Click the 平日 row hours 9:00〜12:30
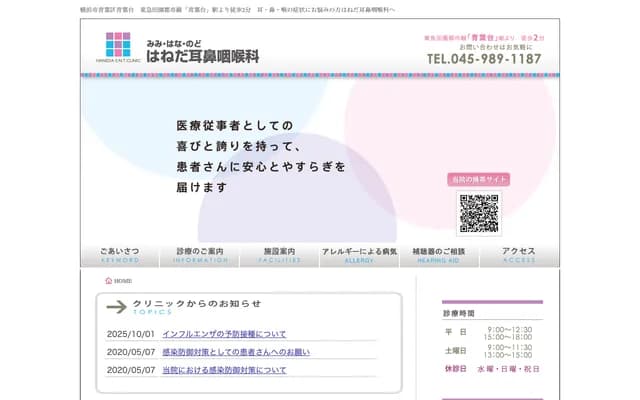The image size is (640, 400). tap(510, 329)
